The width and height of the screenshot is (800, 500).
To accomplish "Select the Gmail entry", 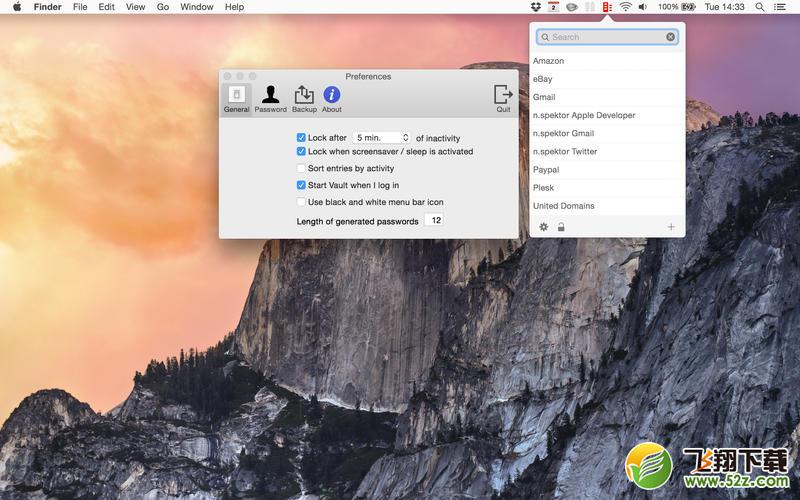I will 607,97.
